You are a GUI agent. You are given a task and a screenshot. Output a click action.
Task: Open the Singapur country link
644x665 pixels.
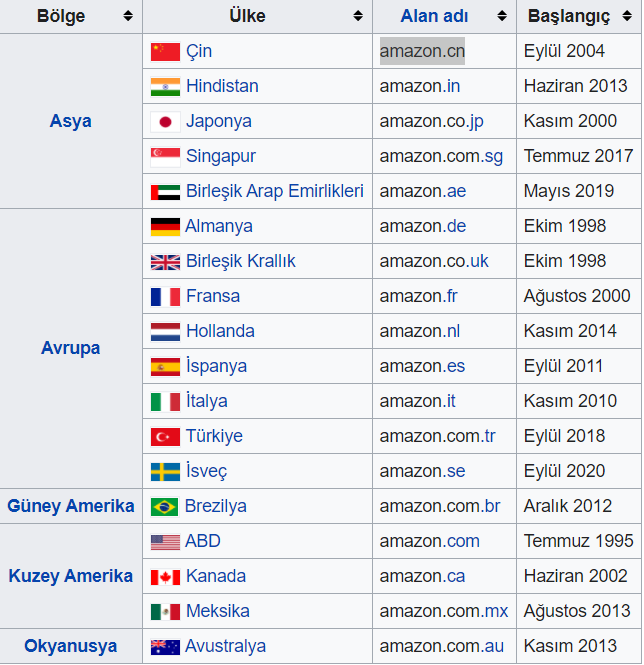point(221,156)
